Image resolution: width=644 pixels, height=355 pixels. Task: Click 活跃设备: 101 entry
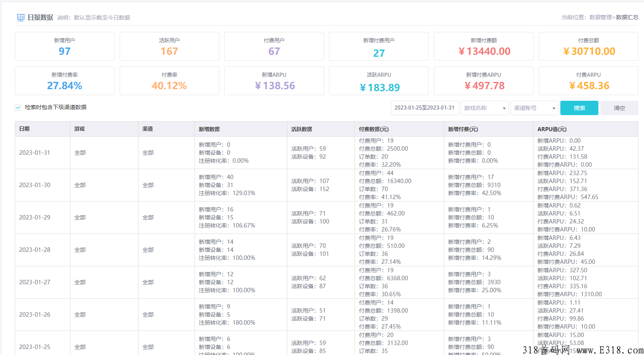tap(310, 254)
